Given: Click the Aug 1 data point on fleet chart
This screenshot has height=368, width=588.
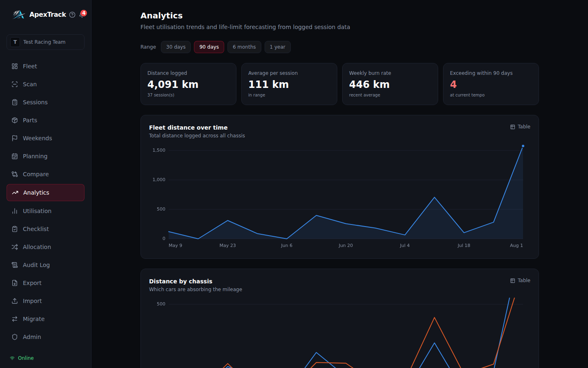Looking at the screenshot, I should [523, 146].
